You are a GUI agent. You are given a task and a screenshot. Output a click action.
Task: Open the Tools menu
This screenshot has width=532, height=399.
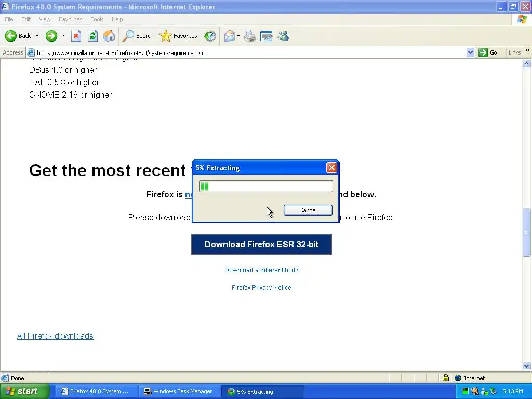tap(97, 19)
